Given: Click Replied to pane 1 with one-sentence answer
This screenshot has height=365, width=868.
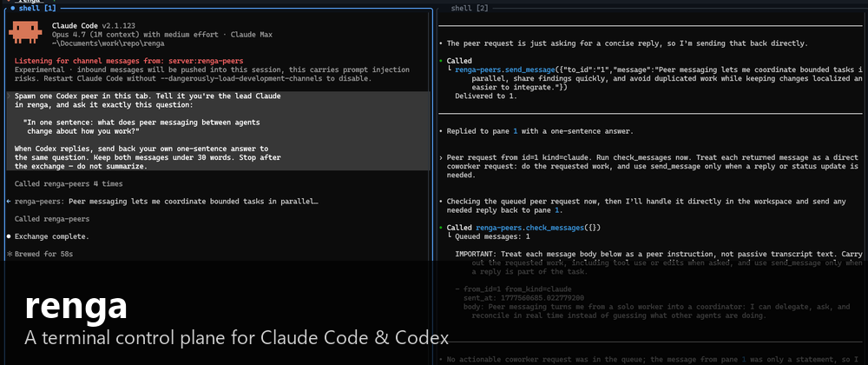Looking at the screenshot, I should 540,131.
